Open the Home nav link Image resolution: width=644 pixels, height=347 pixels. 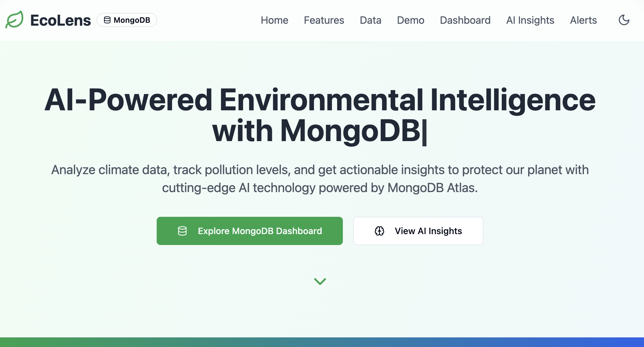[274, 20]
